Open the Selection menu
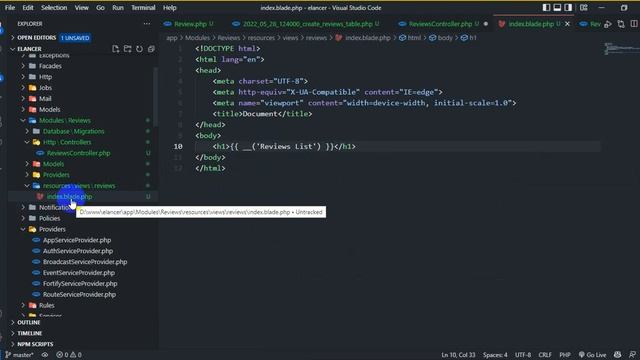 pos(54,8)
